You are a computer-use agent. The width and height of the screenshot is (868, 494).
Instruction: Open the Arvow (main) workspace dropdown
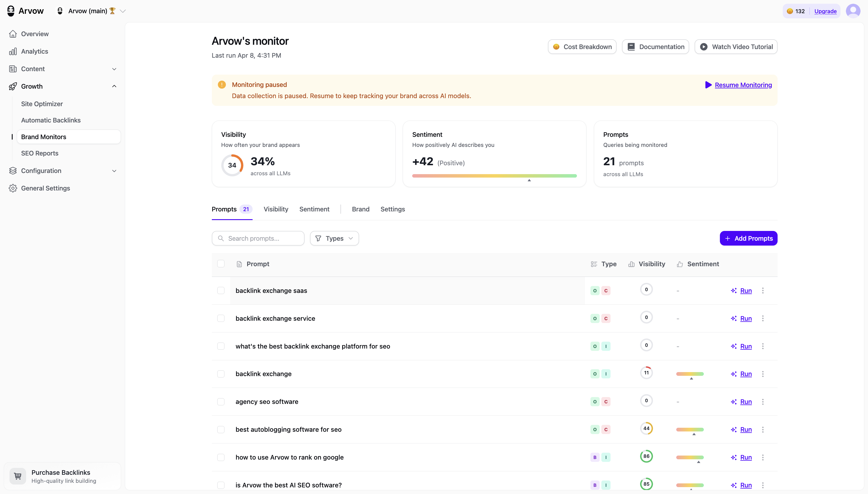point(91,11)
